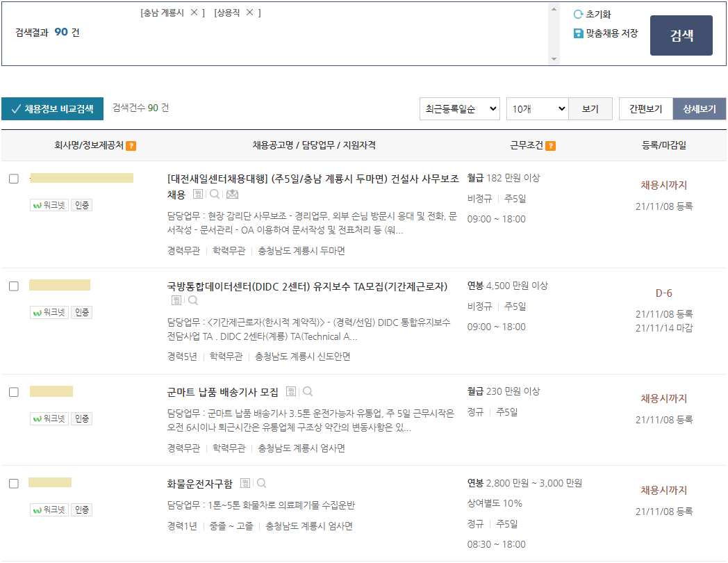This screenshot has width=728, height=563.
Task: Toggle the 채용정보 비교검색 option
Action: pyautogui.click(x=52, y=110)
